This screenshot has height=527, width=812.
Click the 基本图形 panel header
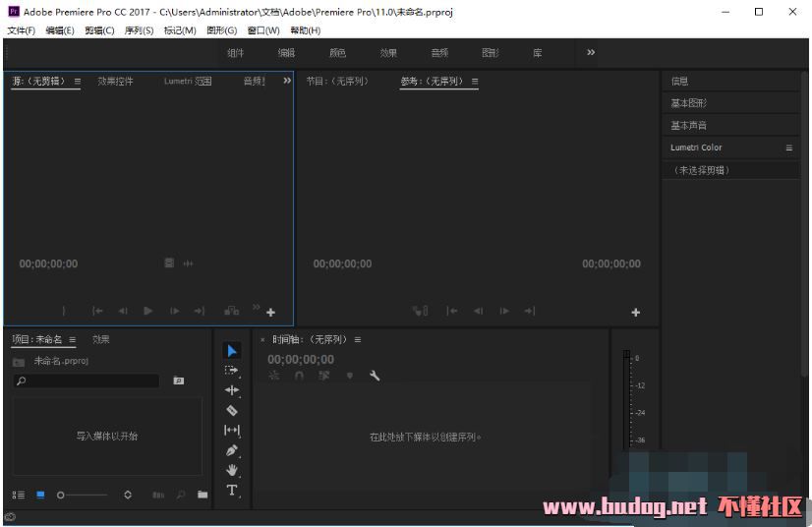click(x=689, y=103)
